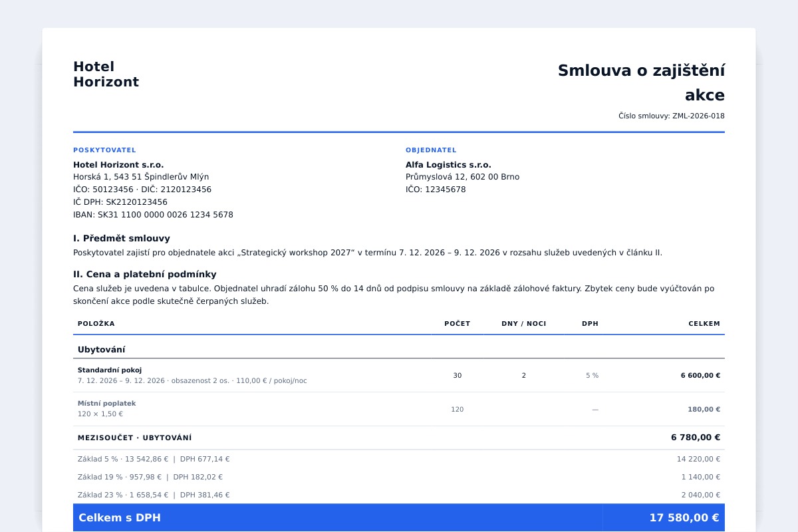The image size is (798, 532).
Task: Click amount '1 140,00 €'
Action: click(x=701, y=477)
